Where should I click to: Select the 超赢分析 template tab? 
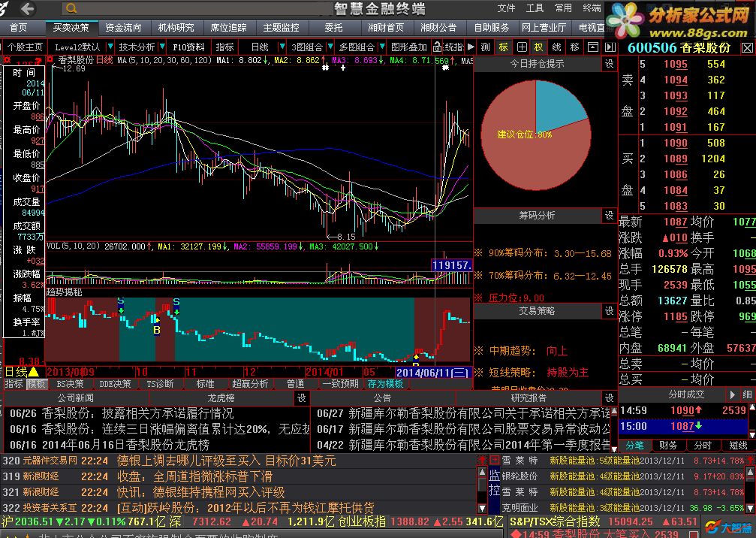click(x=250, y=384)
